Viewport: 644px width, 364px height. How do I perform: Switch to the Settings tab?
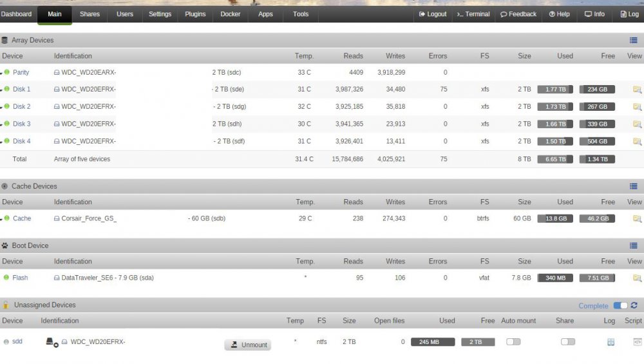tap(160, 14)
